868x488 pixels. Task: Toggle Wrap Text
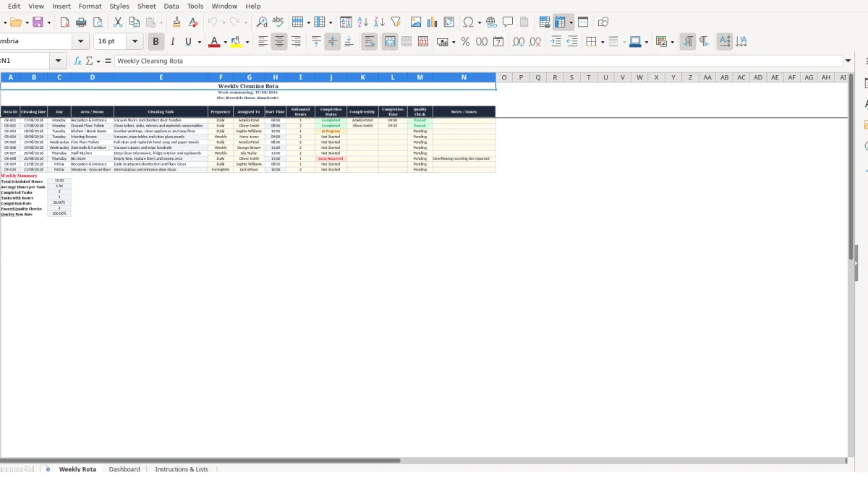click(x=370, y=42)
